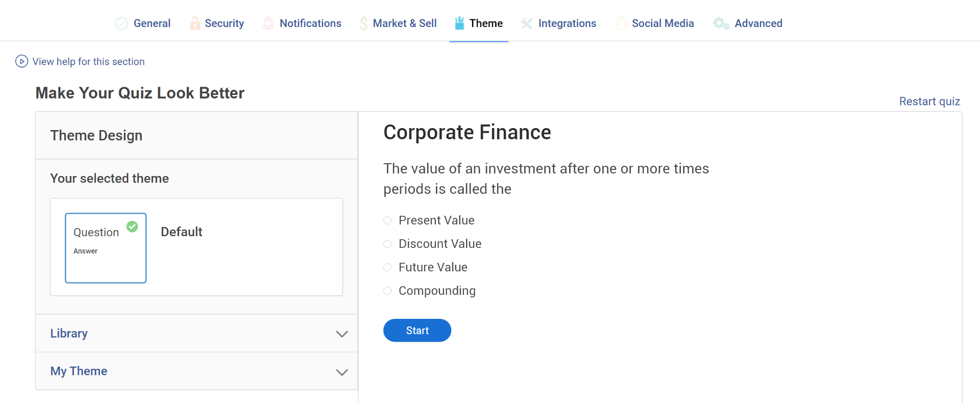
Task: Click the Theme paintbrush cup icon
Action: 459,23
